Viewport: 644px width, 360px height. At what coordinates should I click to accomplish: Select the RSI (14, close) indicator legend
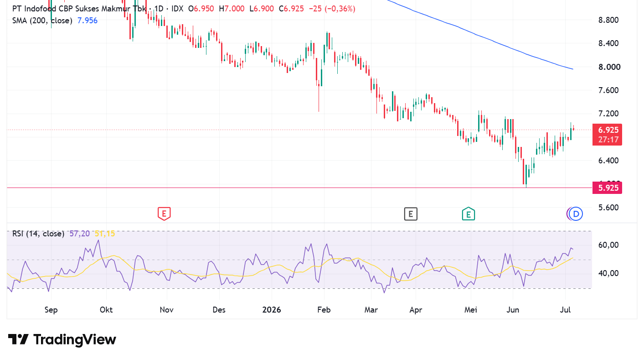point(38,234)
